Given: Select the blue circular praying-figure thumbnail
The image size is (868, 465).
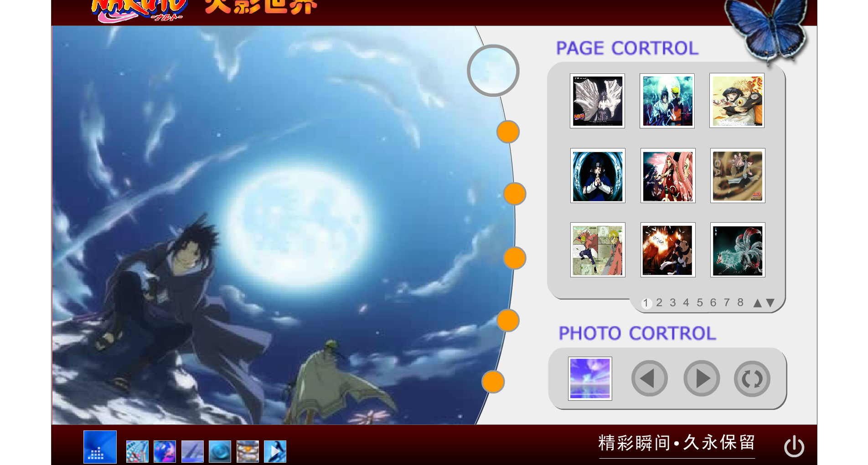Looking at the screenshot, I should pos(598,175).
